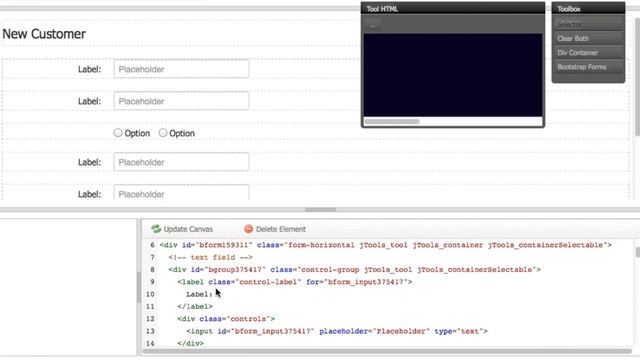The width and height of the screenshot is (640, 360).
Task: Click the green Update Canvas refresh icon
Action: [156, 229]
